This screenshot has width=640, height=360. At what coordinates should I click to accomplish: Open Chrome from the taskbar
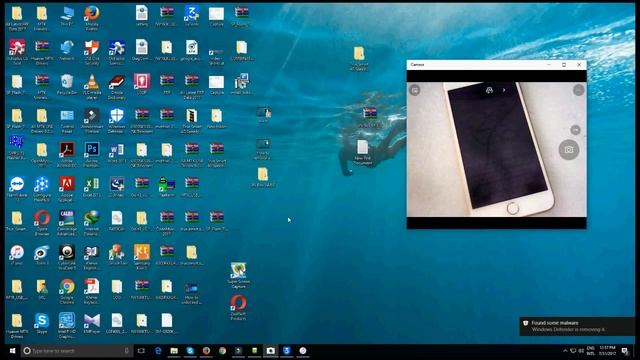click(222, 351)
